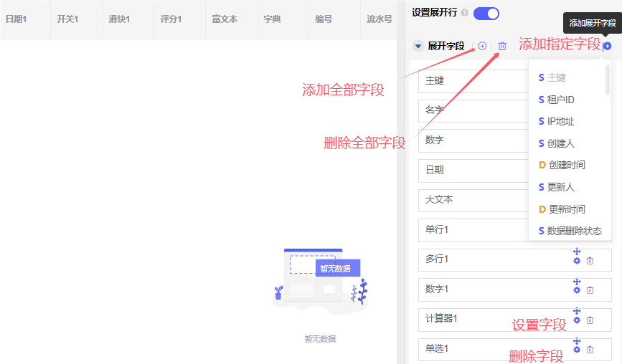The height and width of the screenshot is (364, 622).
Task: Click the 富文本 column header
Action: (x=225, y=19)
